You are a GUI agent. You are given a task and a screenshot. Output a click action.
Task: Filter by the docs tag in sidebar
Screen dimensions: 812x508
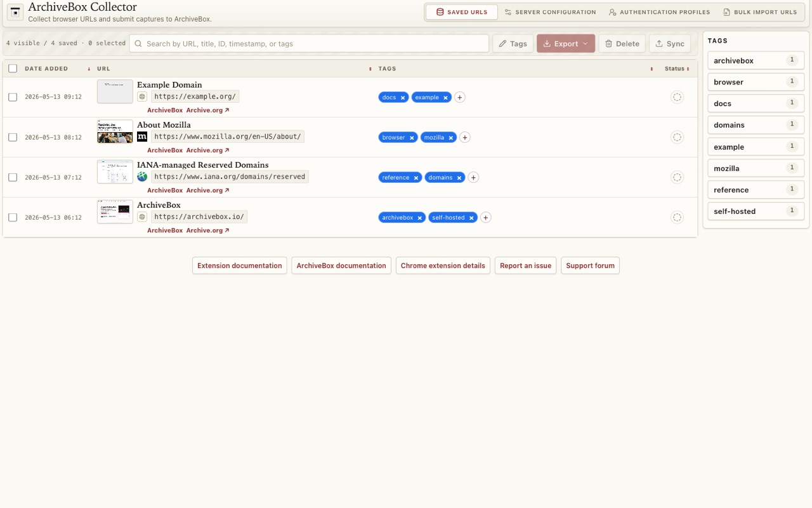(x=756, y=104)
